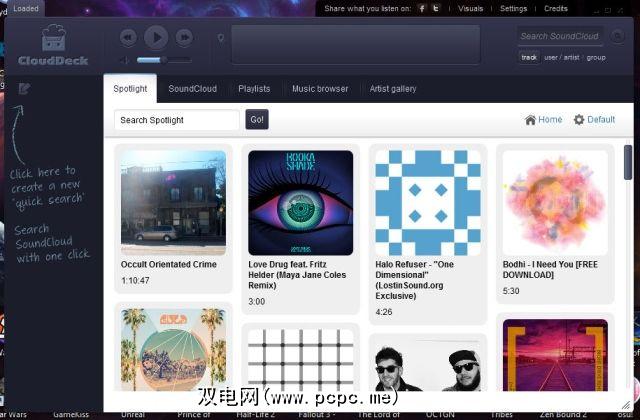Click the 1:10:47 duration text
The height and width of the screenshot is (420, 640).
point(135,280)
